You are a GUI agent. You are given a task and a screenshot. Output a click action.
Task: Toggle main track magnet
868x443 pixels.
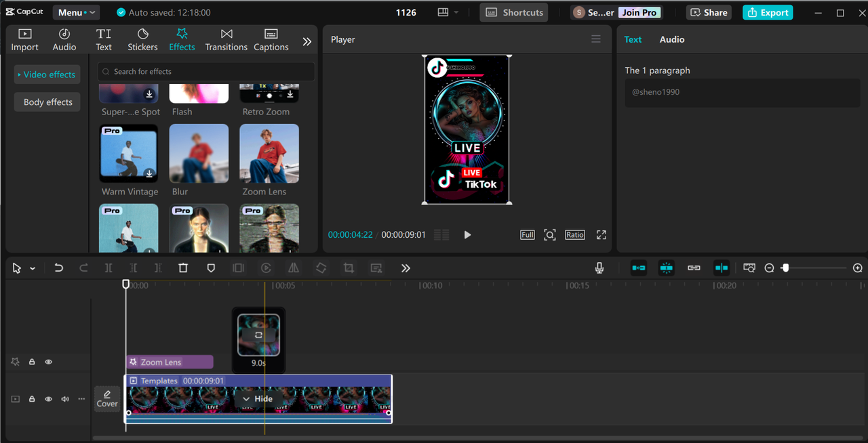pos(639,268)
